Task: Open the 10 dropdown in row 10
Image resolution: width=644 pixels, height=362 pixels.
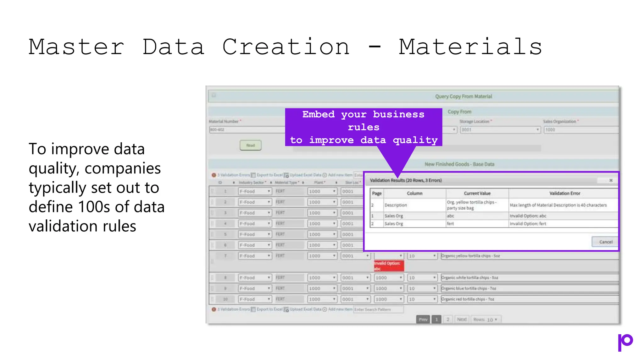Action: coord(422,299)
